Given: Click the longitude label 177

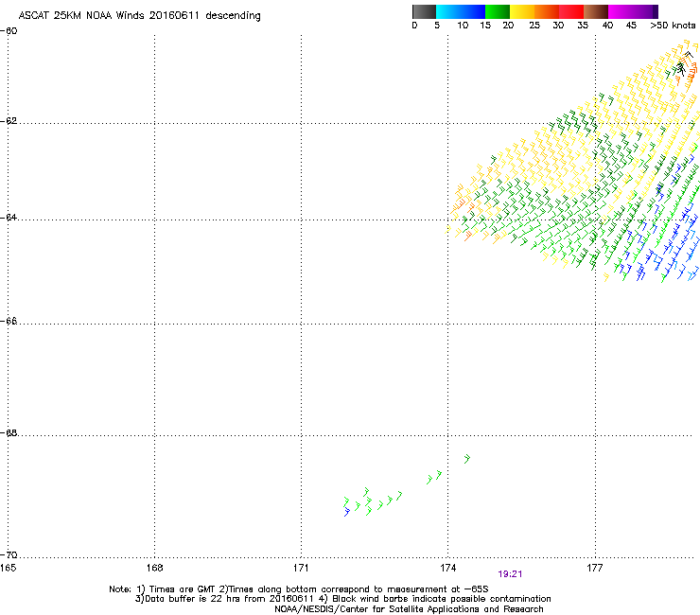Looking at the screenshot, I should point(595,568).
